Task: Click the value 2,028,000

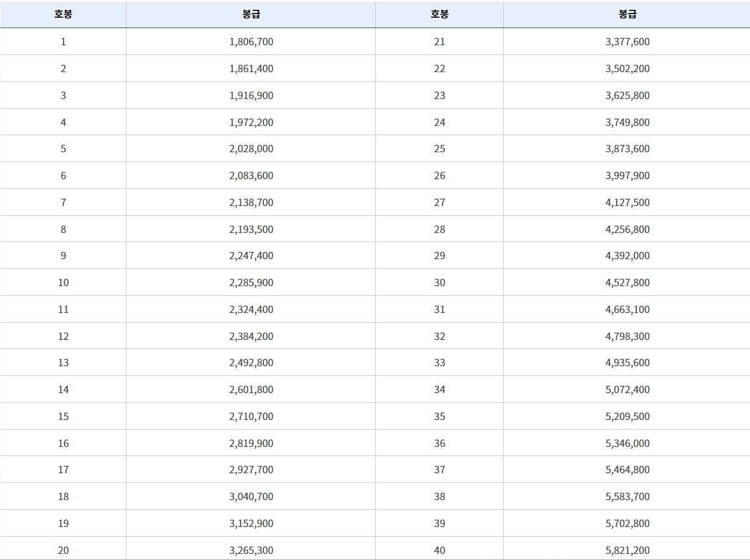Action: 251,149
